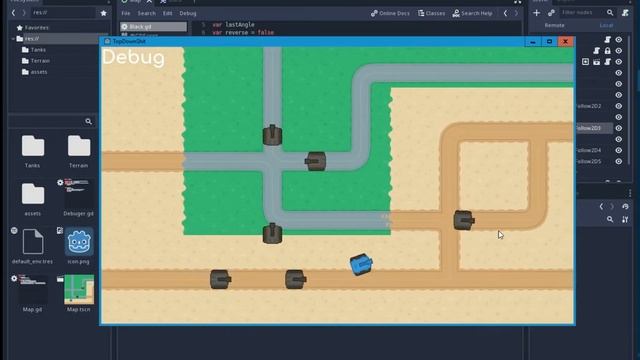This screenshot has height=360, width=640.
Task: Open script icon right of the clapperboard icon
Action: [607, 62]
